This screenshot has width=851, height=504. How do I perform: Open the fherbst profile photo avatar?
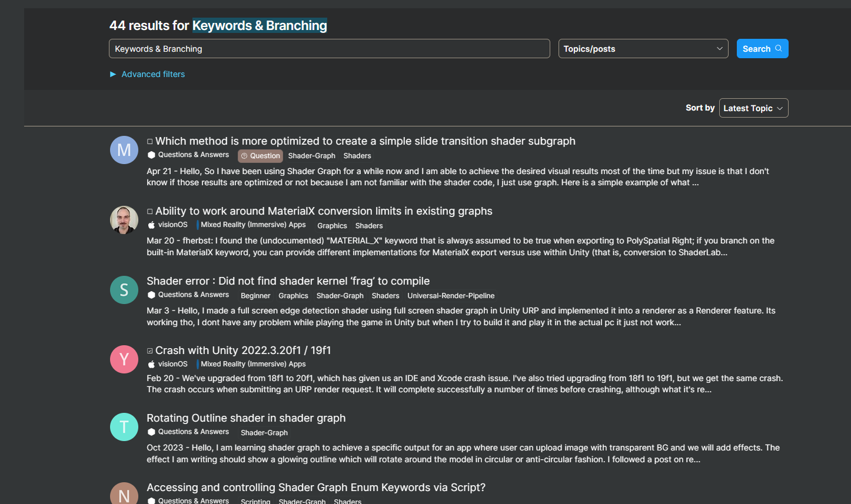pos(124,220)
